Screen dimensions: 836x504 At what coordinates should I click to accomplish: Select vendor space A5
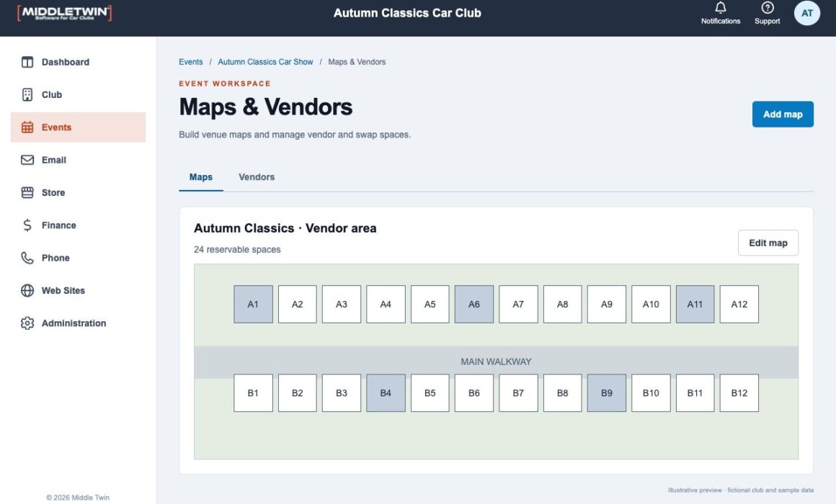[x=430, y=305]
